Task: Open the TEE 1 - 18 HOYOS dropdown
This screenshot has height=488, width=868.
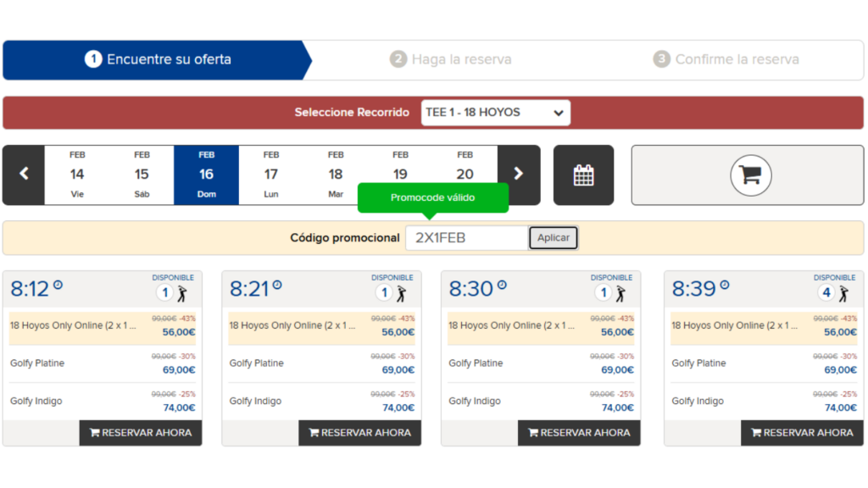Action: click(495, 113)
